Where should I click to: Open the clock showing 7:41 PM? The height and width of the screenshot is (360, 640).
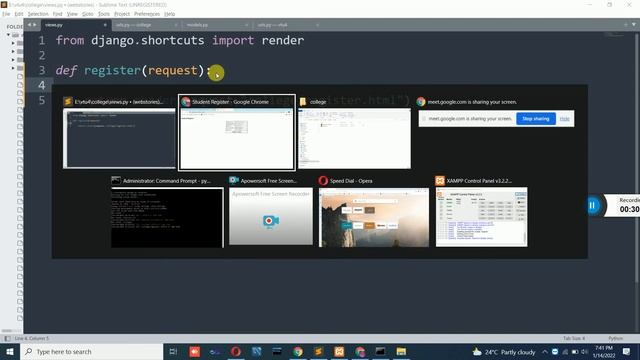pyautogui.click(x=604, y=352)
